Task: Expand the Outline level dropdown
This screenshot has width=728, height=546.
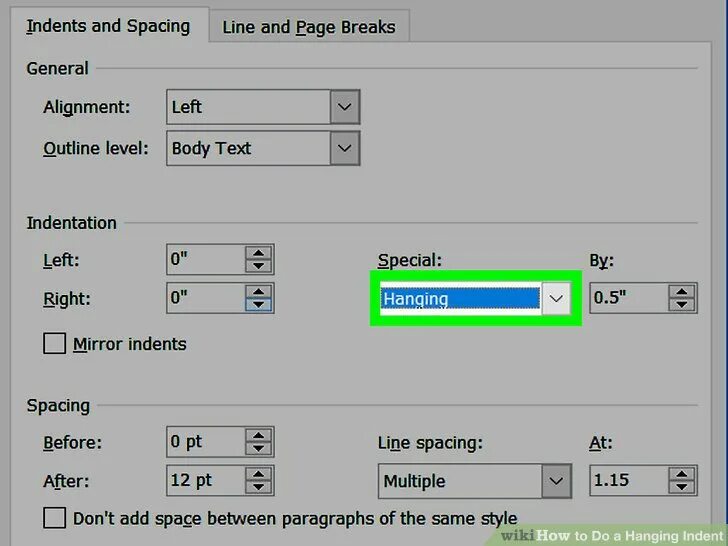Action: click(x=345, y=148)
